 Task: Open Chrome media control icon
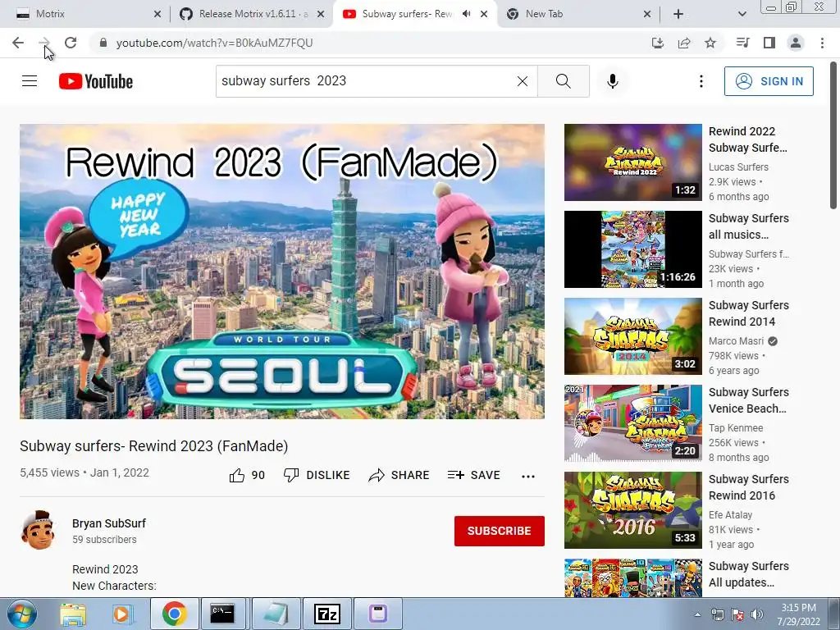[742, 43]
